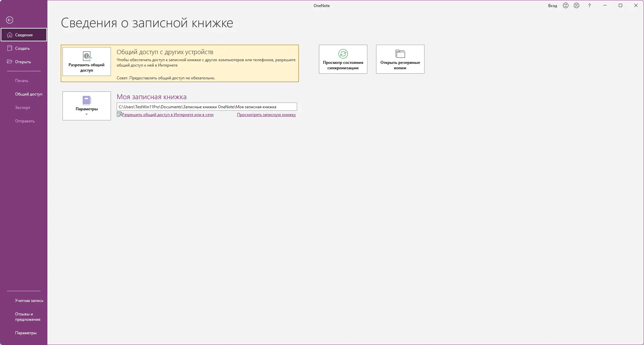Minimize the OneNote window
The width and height of the screenshot is (644, 345).
tap(605, 6)
